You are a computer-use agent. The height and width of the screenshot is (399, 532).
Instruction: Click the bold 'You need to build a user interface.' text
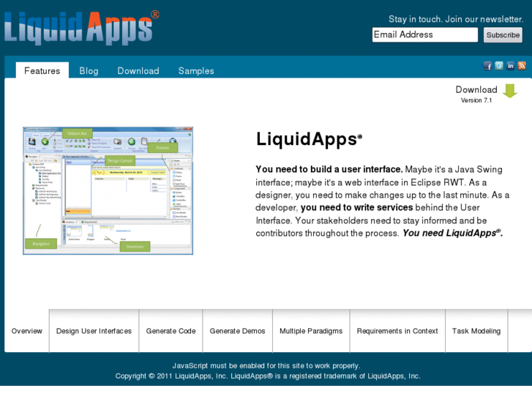point(329,169)
